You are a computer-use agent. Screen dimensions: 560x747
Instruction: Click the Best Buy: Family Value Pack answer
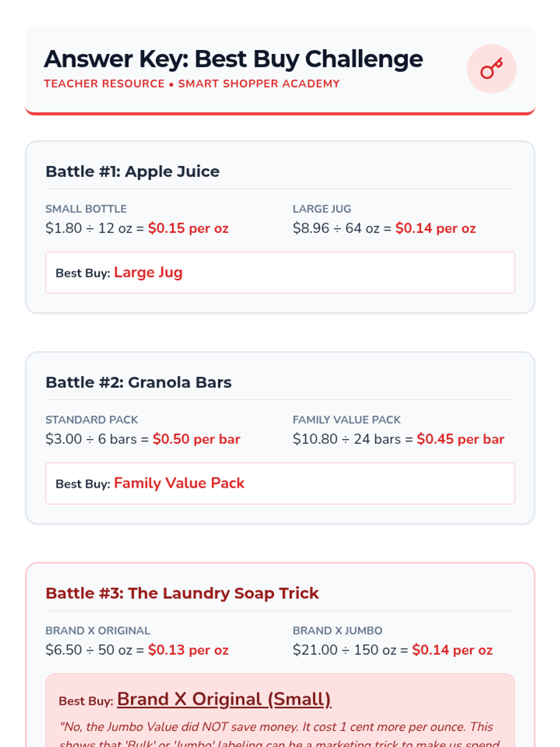click(179, 483)
